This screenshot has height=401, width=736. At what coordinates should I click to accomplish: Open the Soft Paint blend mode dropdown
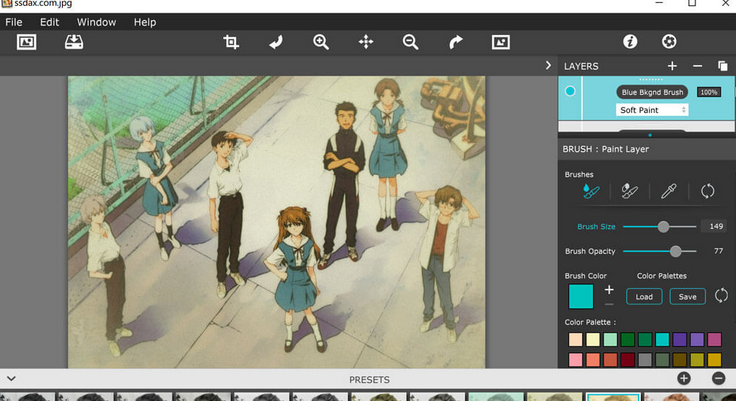652,110
